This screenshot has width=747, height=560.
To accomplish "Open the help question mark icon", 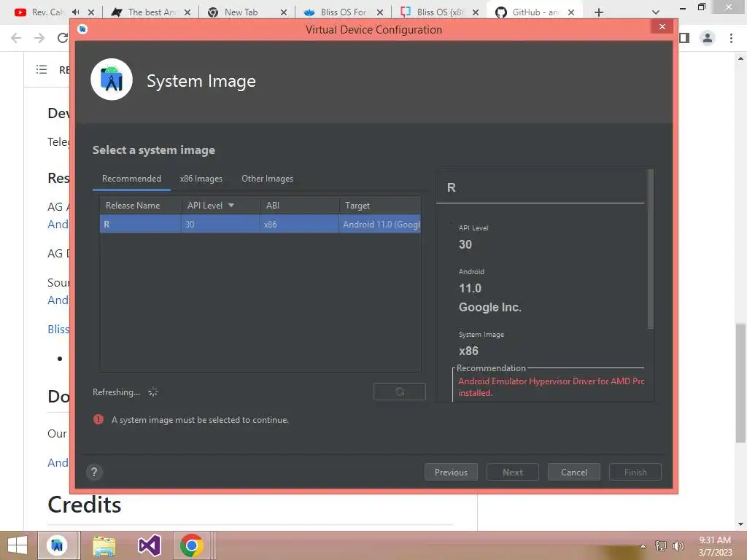I will point(94,472).
